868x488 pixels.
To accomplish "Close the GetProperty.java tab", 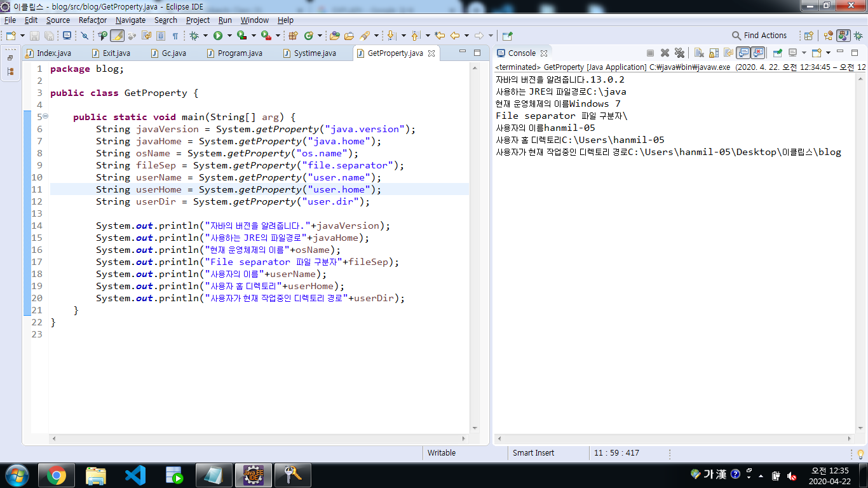I will 431,53.
